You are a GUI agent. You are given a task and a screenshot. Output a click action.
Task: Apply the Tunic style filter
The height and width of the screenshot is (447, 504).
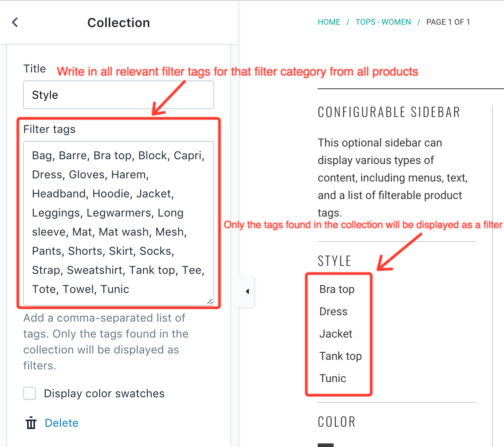point(332,379)
